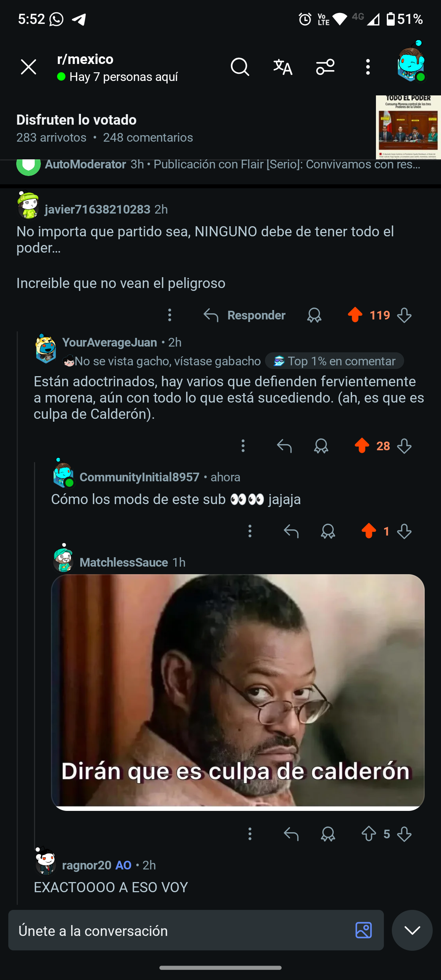
Task: Open your profile avatar in header
Action: (411, 62)
